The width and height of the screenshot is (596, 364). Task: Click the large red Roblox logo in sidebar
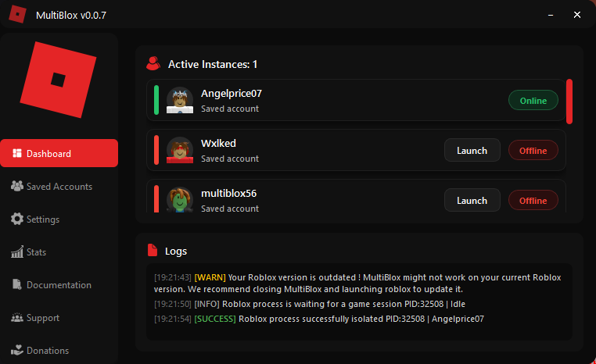pos(58,80)
